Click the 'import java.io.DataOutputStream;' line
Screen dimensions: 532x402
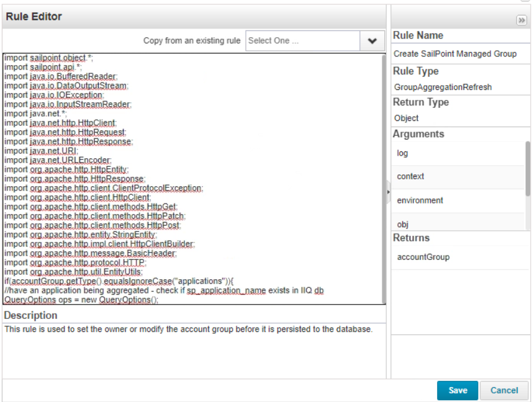click(66, 86)
